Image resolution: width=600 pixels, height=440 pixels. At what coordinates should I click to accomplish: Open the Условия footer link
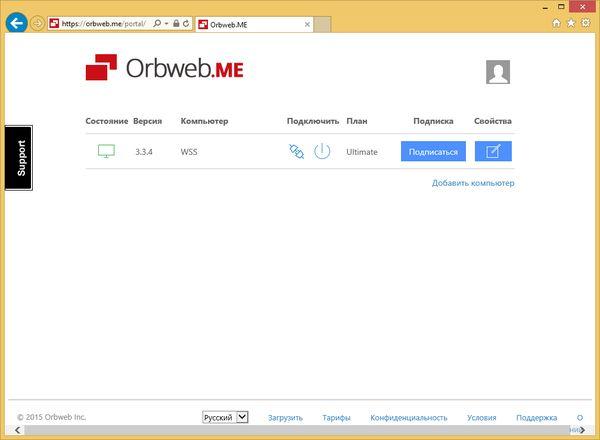[481, 418]
